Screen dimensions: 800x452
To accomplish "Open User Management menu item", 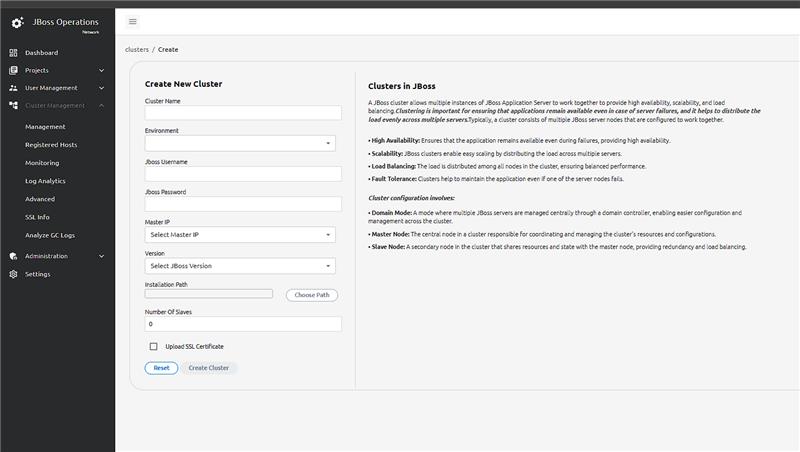I will point(51,88).
